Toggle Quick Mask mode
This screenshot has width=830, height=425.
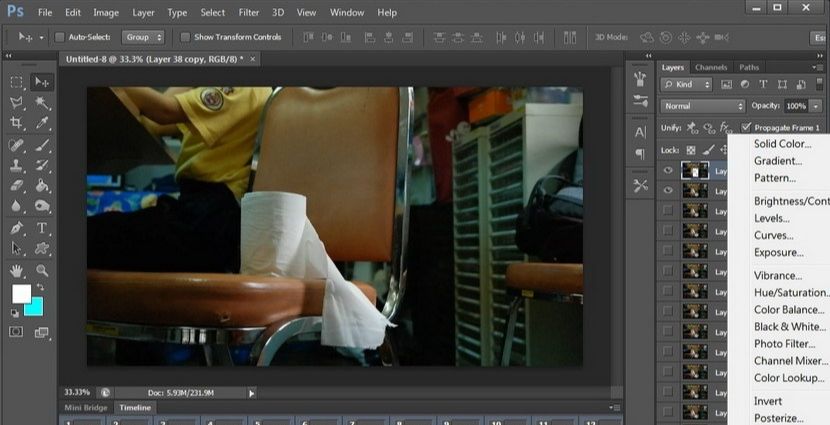tap(16, 332)
